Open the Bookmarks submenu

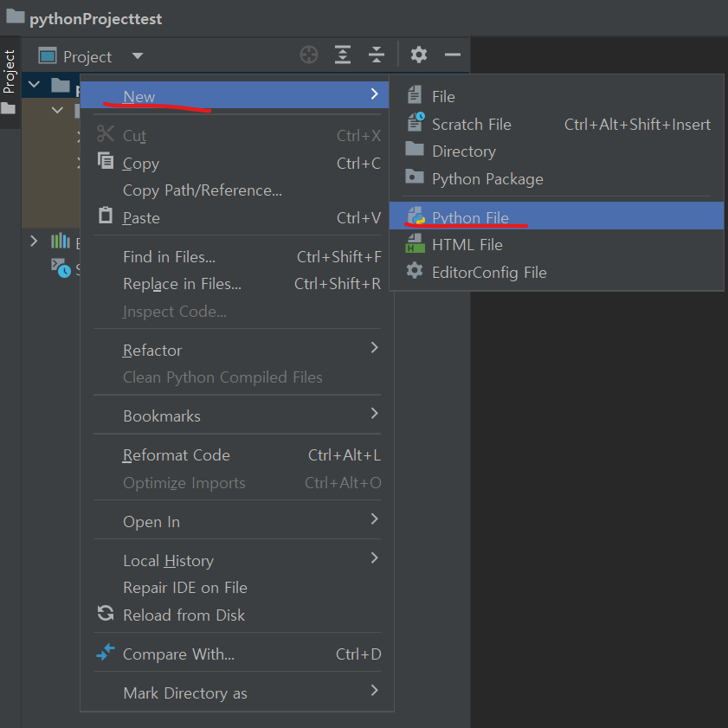237,416
